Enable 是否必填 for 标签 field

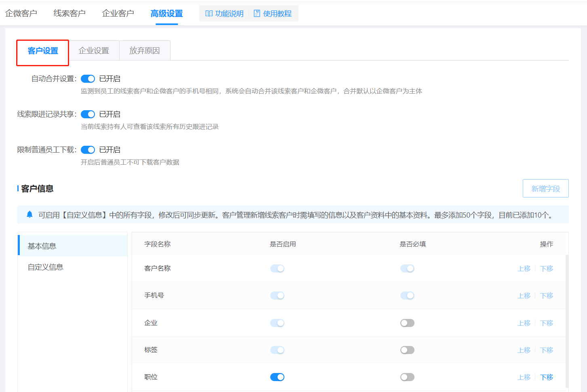[407, 350]
